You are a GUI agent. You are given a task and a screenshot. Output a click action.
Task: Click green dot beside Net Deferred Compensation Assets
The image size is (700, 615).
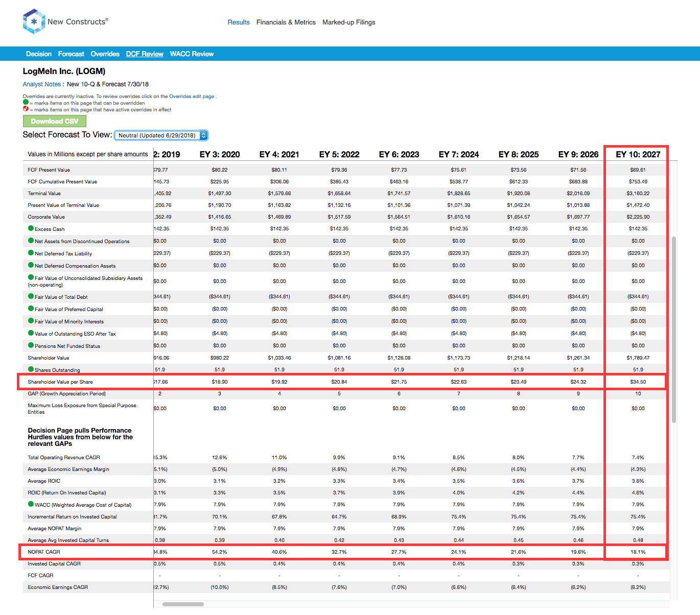pyautogui.click(x=31, y=265)
